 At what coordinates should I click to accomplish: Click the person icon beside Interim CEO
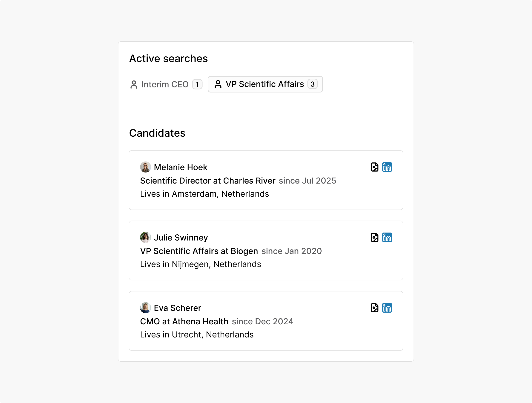[134, 84]
